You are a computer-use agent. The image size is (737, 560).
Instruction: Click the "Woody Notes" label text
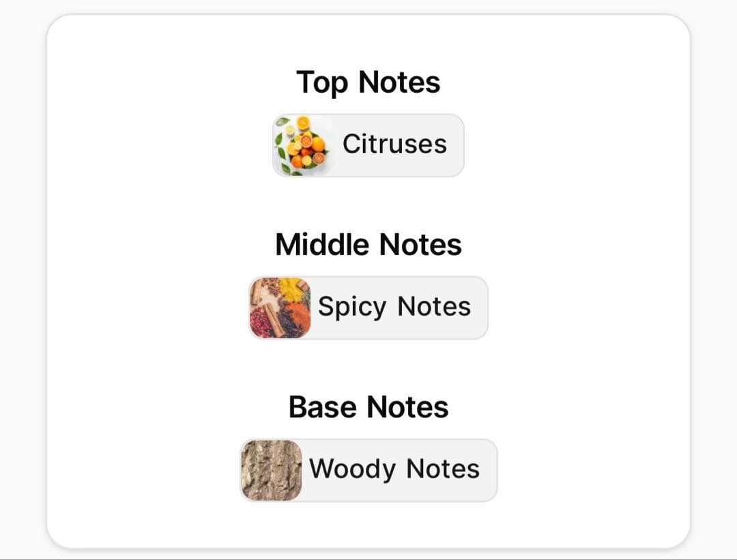click(x=394, y=469)
